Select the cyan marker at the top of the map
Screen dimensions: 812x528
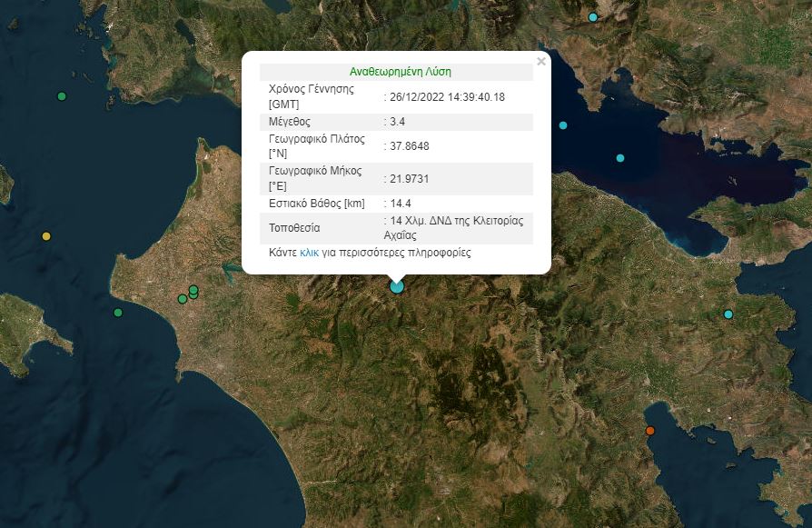tap(592, 16)
